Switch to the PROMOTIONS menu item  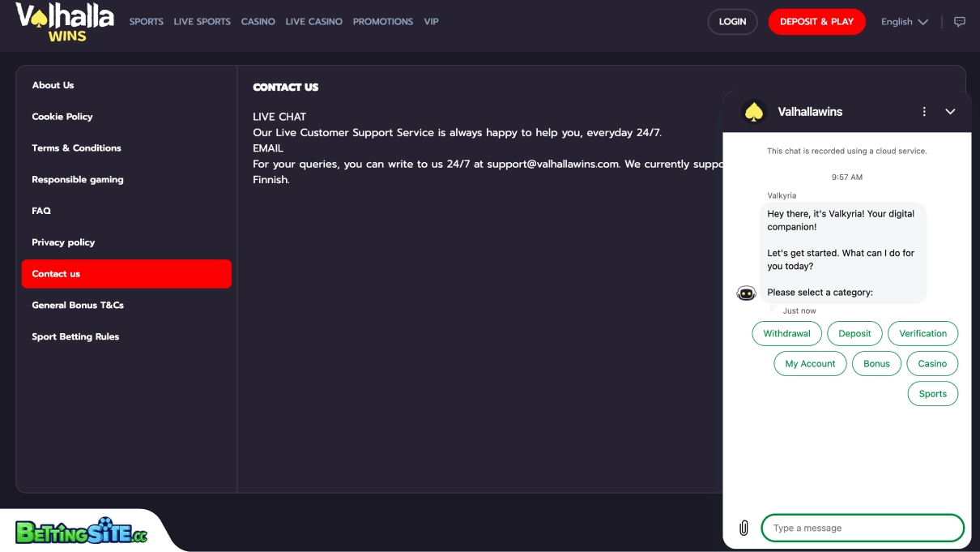point(382,22)
